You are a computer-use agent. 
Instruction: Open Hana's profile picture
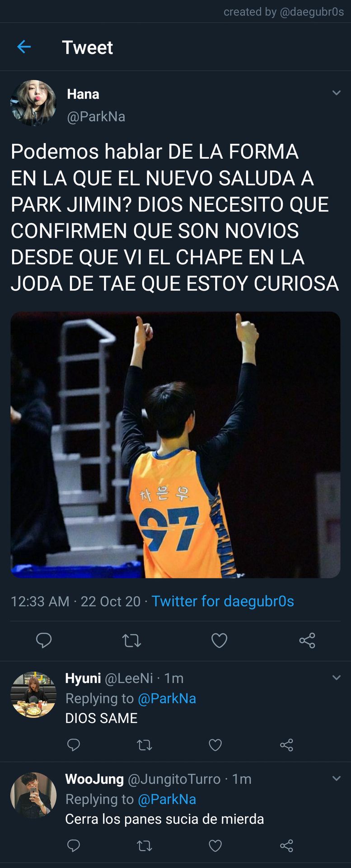(x=33, y=103)
